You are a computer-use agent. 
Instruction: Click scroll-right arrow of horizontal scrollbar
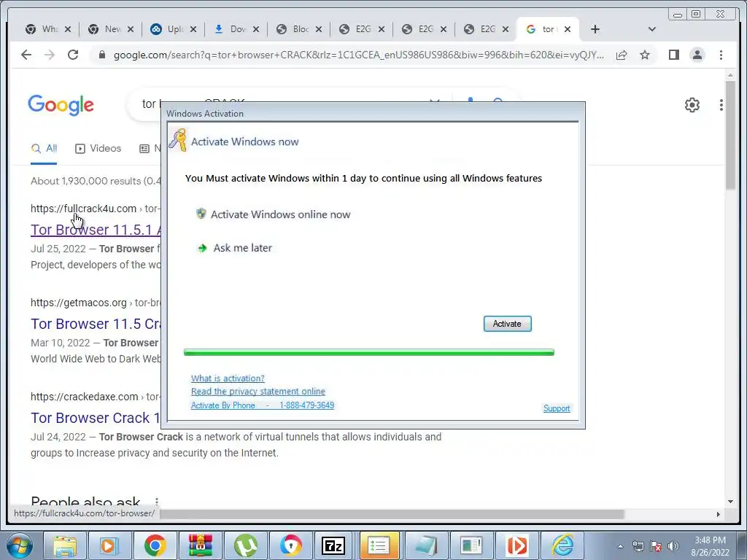pos(718,514)
